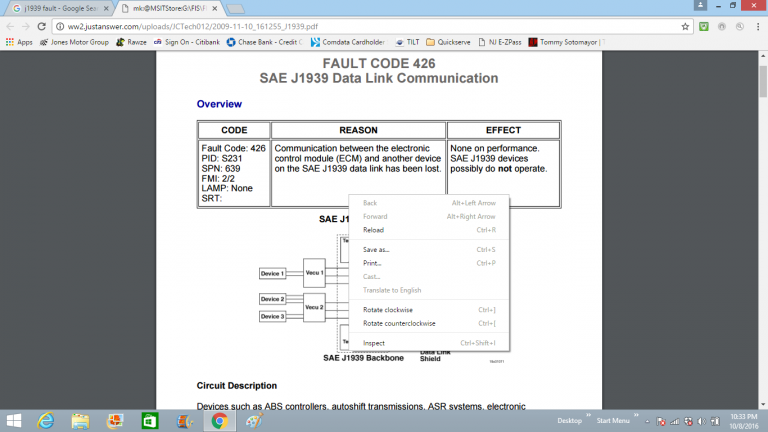Open the 'NJ E-ZPass' bookmark
This screenshot has height=432, width=768.
point(496,42)
